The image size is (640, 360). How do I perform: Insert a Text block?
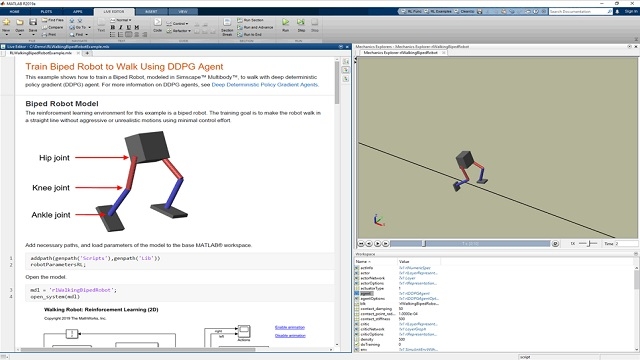(x=101, y=25)
